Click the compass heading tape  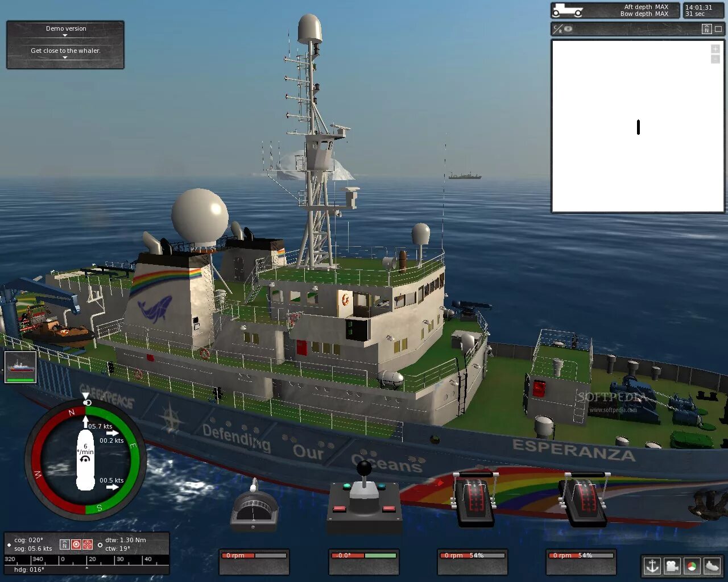click(86, 560)
